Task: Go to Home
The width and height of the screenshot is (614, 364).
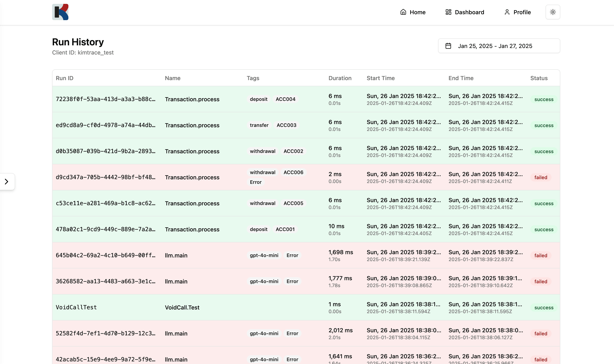Action: point(413,12)
